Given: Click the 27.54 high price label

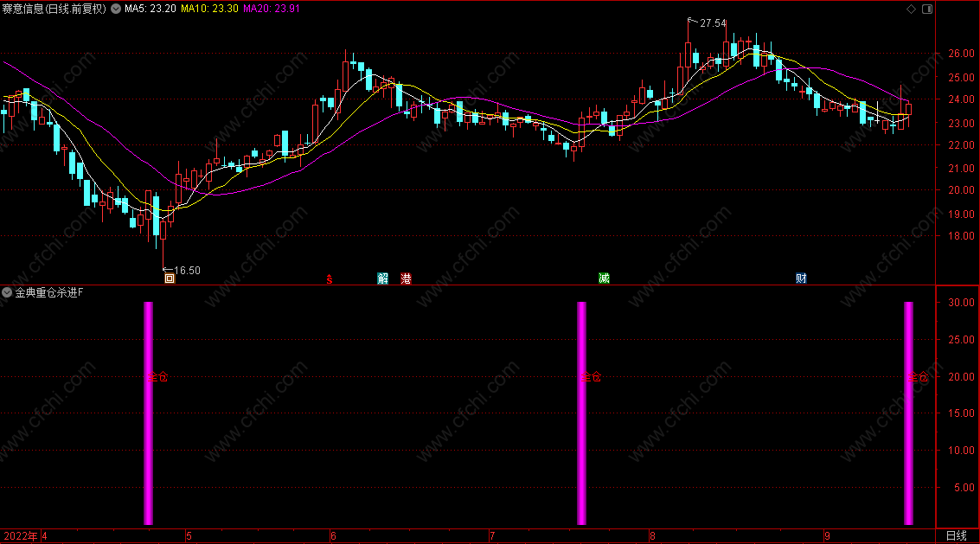Looking at the screenshot, I should tap(713, 23).
